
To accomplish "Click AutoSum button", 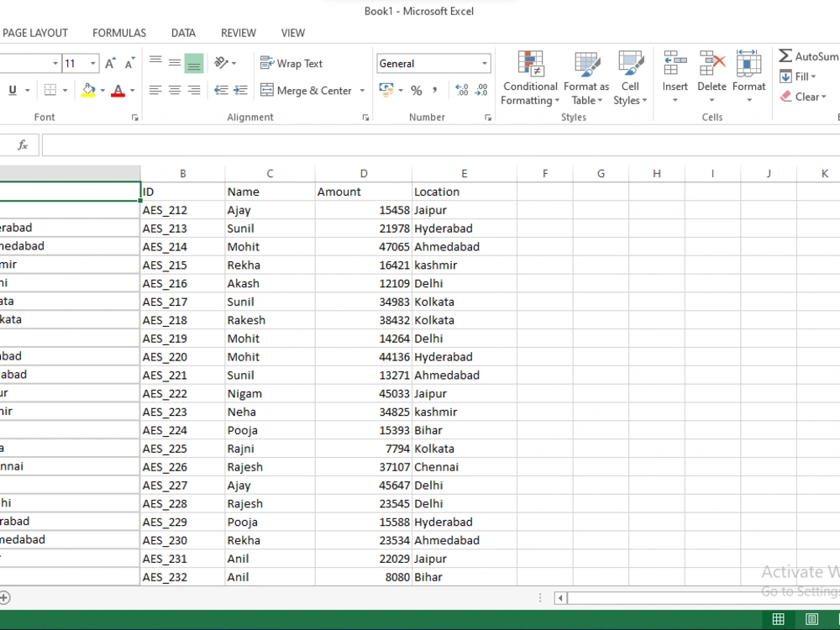I will (808, 56).
